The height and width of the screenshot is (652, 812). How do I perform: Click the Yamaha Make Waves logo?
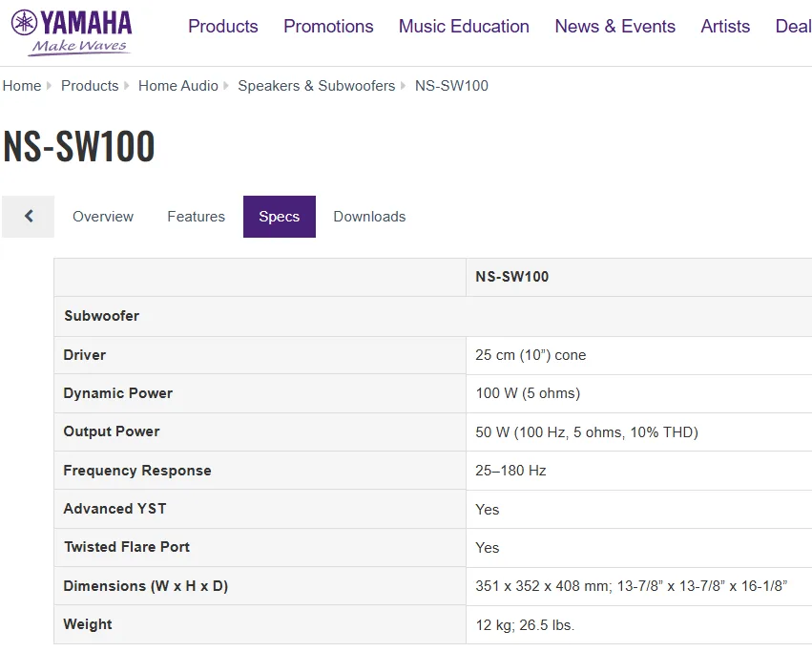[x=72, y=32]
